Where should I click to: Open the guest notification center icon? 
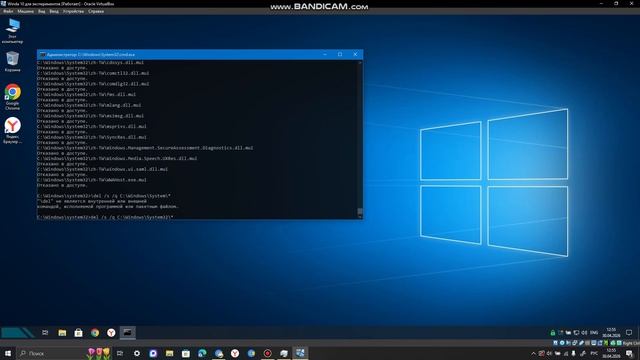(x=629, y=333)
